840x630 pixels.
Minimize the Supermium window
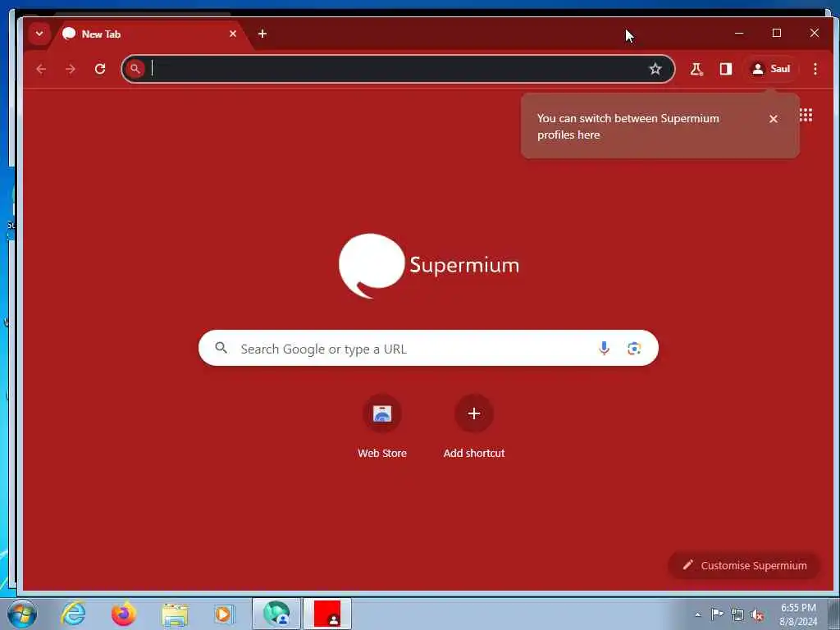pos(739,33)
